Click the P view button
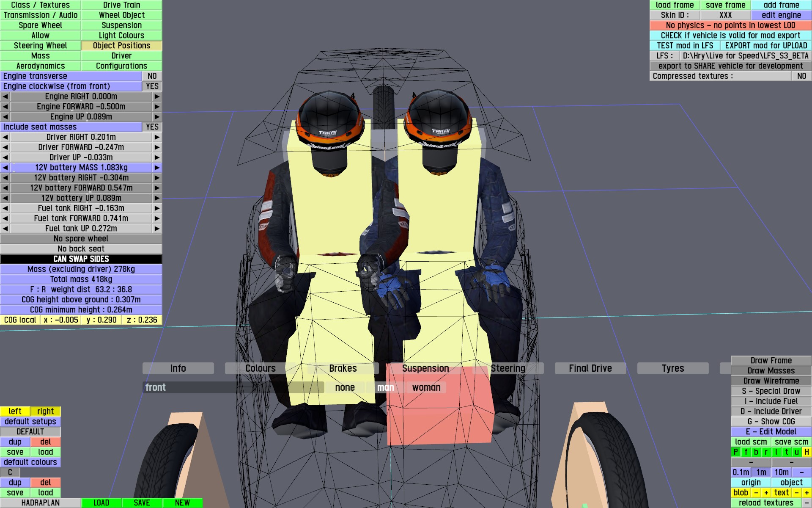Image resolution: width=812 pixels, height=508 pixels. point(735,452)
